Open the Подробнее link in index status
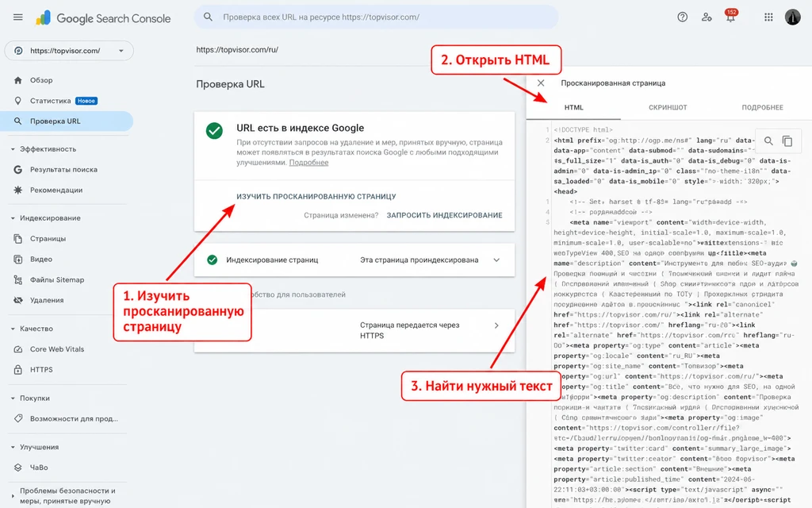 [x=308, y=163]
